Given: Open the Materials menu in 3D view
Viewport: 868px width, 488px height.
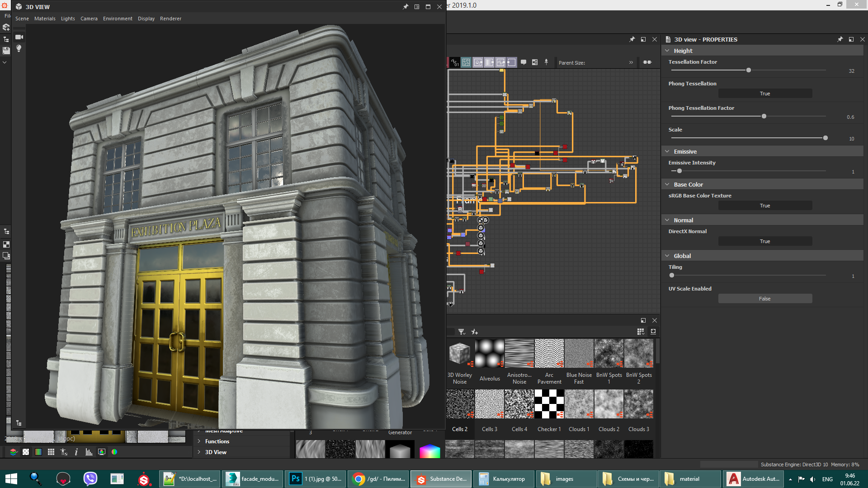Looking at the screenshot, I should [45, 19].
